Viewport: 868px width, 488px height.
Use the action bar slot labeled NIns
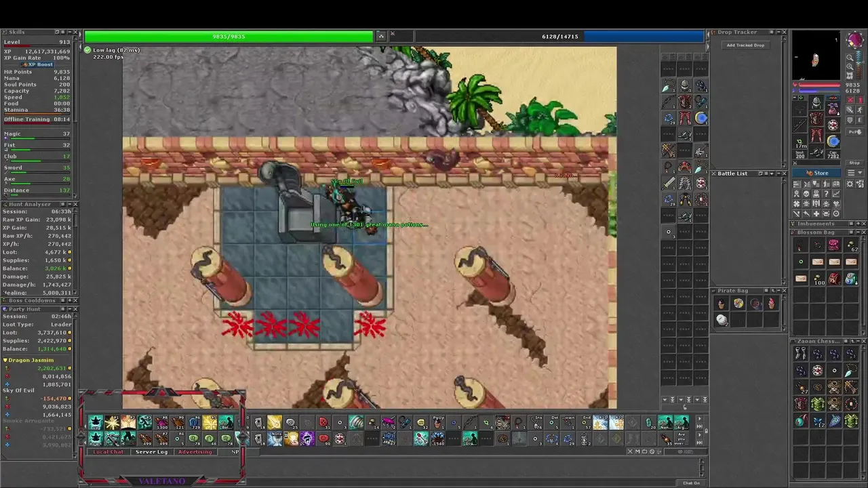(x=275, y=439)
